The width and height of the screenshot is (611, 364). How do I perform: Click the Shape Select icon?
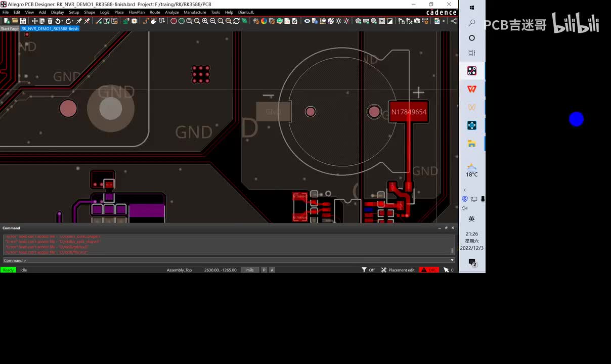(382, 21)
